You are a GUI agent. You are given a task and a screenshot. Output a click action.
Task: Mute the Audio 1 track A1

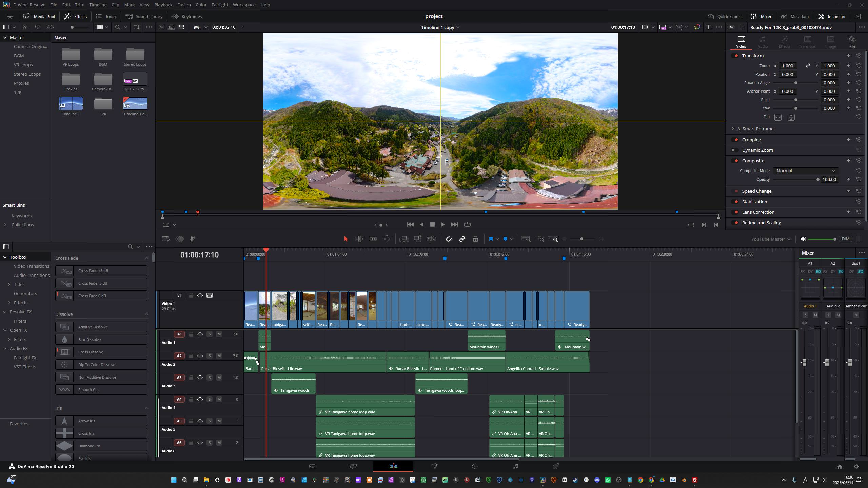pos(219,334)
